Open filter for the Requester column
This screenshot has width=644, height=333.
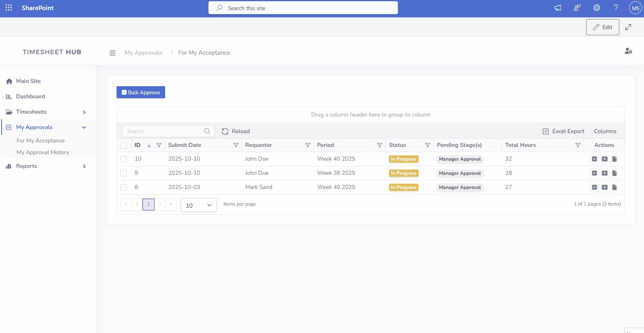coord(308,145)
